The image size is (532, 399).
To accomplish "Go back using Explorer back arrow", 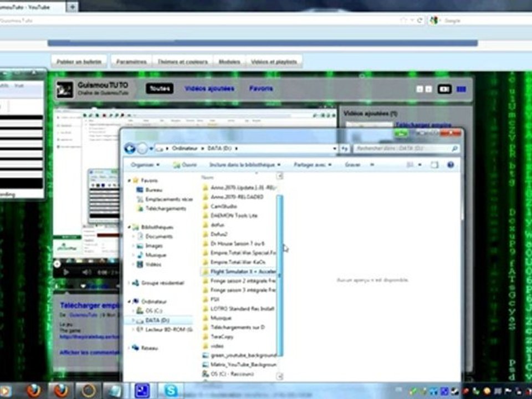I will (x=130, y=149).
